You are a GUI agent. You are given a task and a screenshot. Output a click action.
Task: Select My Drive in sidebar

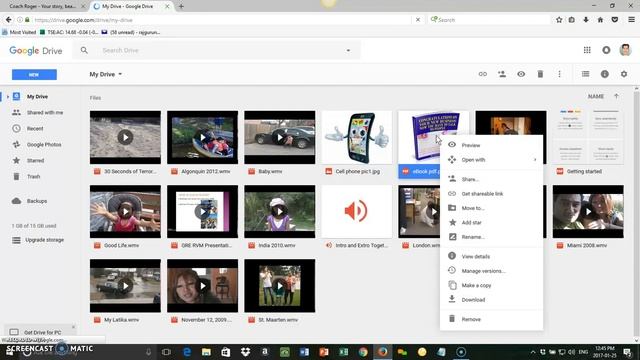coord(37,97)
